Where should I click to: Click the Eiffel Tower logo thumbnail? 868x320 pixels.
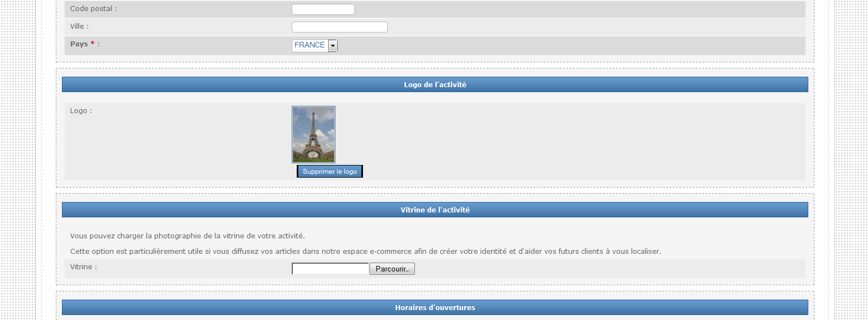point(313,135)
